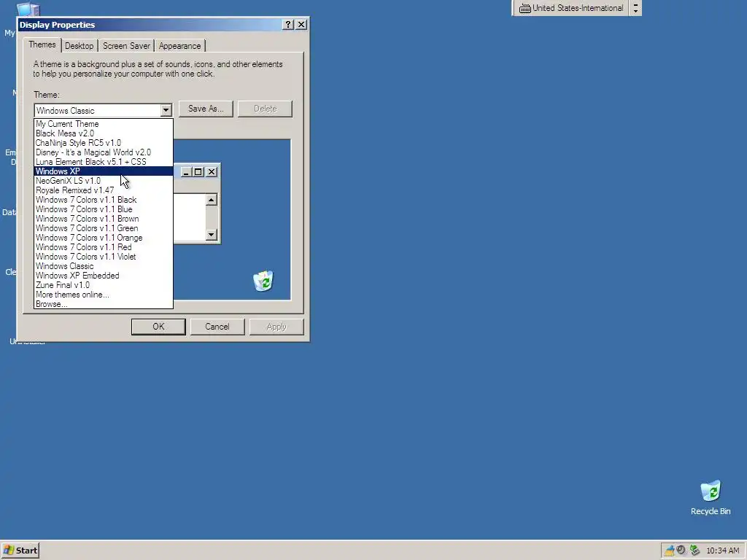
Task: Click the keyboard icon on the language bar
Action: 525,9
